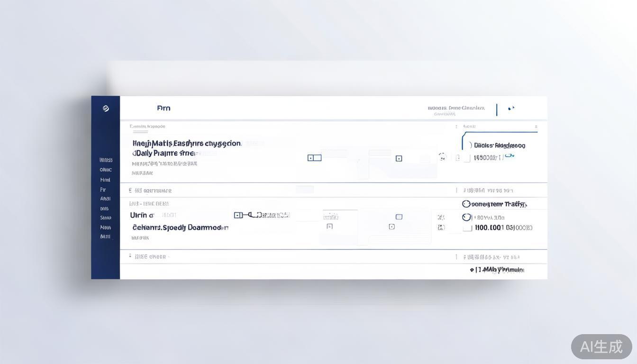The height and width of the screenshot is (364, 637).
Task: Check the box beside the 1100.1001 value
Action: pyautogui.click(x=467, y=227)
